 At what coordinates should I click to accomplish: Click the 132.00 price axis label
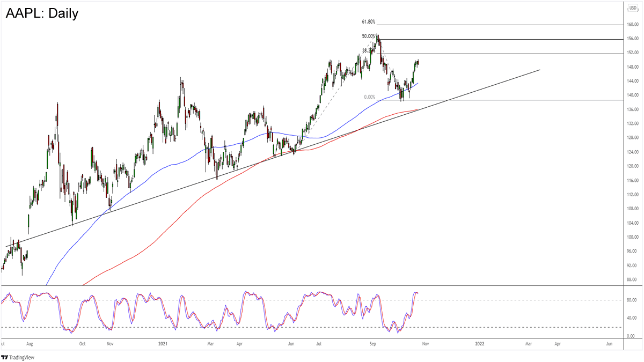[x=633, y=124]
